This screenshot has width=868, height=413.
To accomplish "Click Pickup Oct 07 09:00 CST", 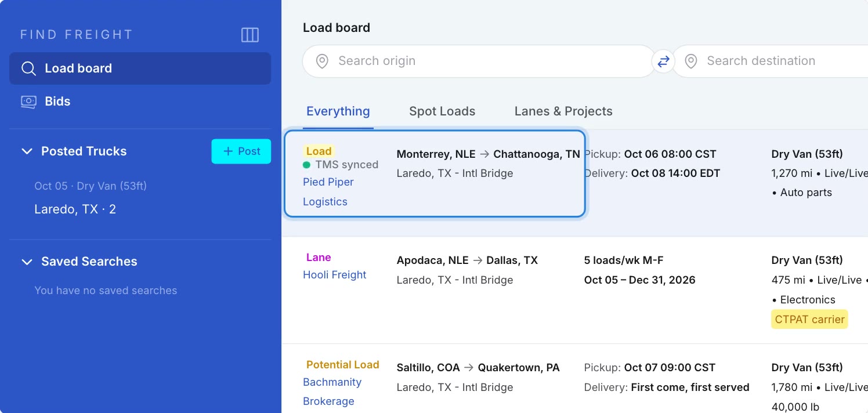I will click(650, 368).
